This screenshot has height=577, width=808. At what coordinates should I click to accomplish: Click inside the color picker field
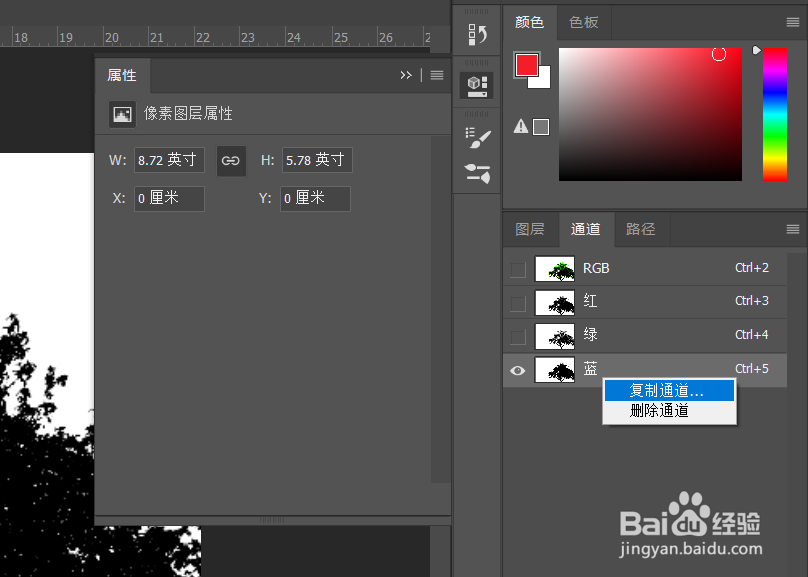coord(650,114)
